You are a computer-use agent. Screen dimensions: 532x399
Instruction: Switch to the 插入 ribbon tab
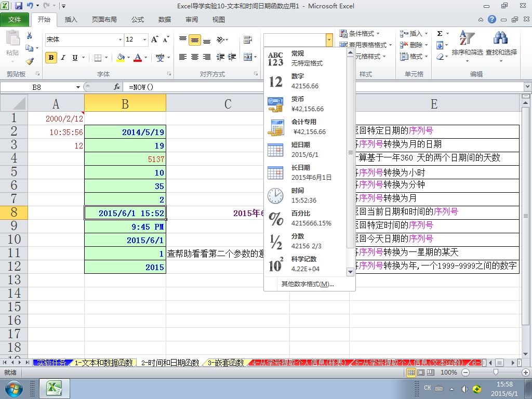(71, 20)
